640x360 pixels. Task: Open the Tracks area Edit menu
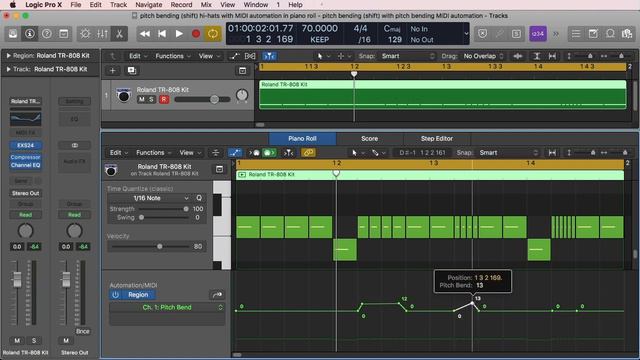coord(138,56)
